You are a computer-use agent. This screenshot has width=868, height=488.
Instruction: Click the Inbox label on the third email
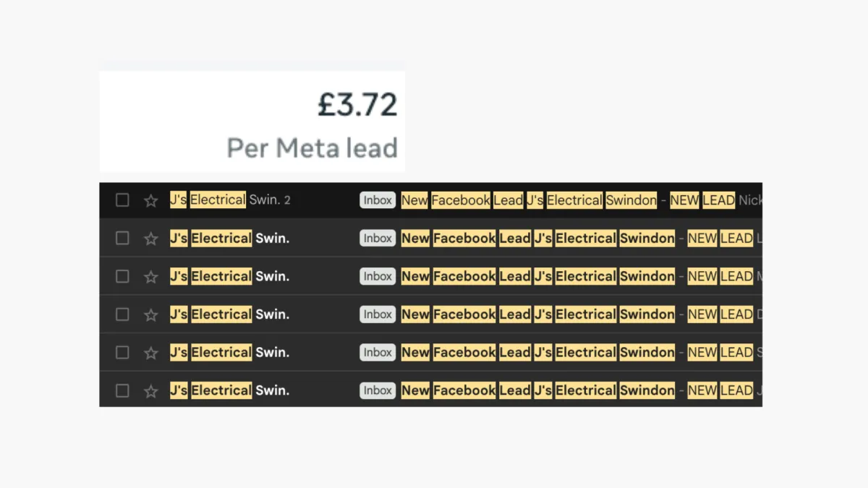(378, 276)
